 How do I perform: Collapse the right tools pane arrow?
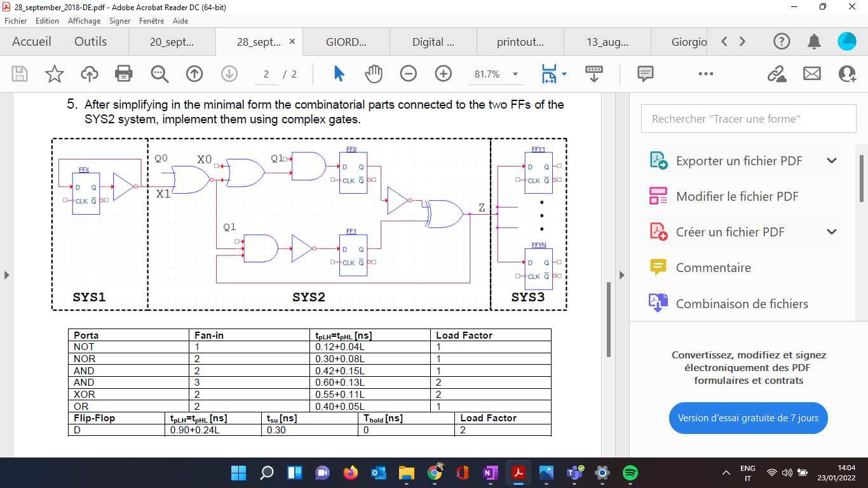coord(622,275)
